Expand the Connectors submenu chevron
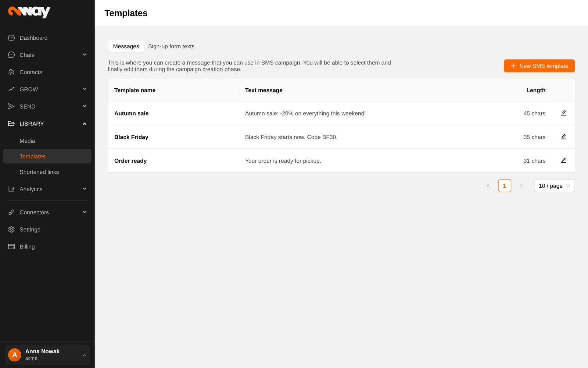This screenshot has height=368, width=588. [x=85, y=212]
